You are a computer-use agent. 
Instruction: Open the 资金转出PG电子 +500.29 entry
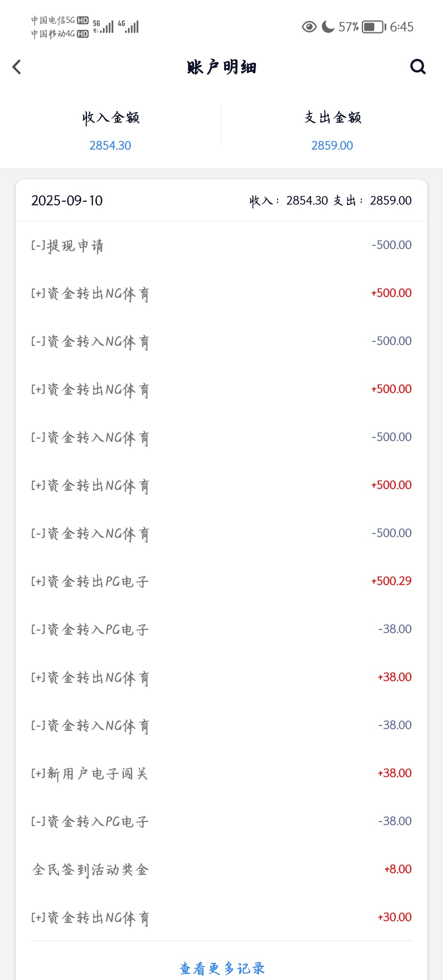tap(221, 581)
